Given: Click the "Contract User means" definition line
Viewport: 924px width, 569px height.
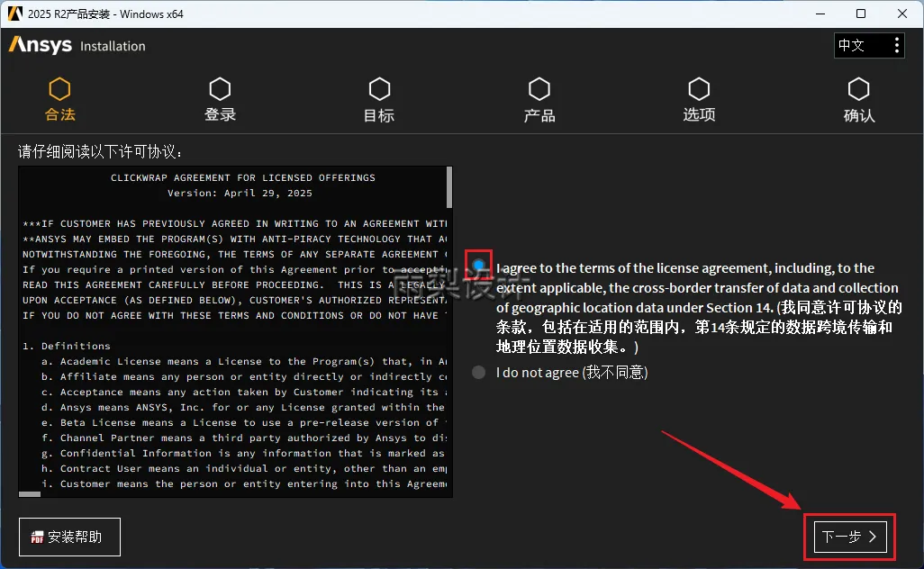Looking at the screenshot, I should coord(245,468).
